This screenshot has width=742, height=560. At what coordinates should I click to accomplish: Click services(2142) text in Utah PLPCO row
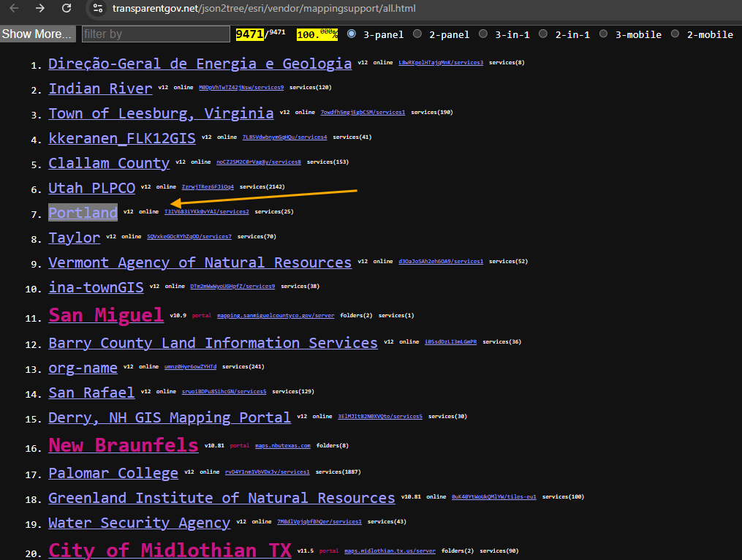coord(262,187)
